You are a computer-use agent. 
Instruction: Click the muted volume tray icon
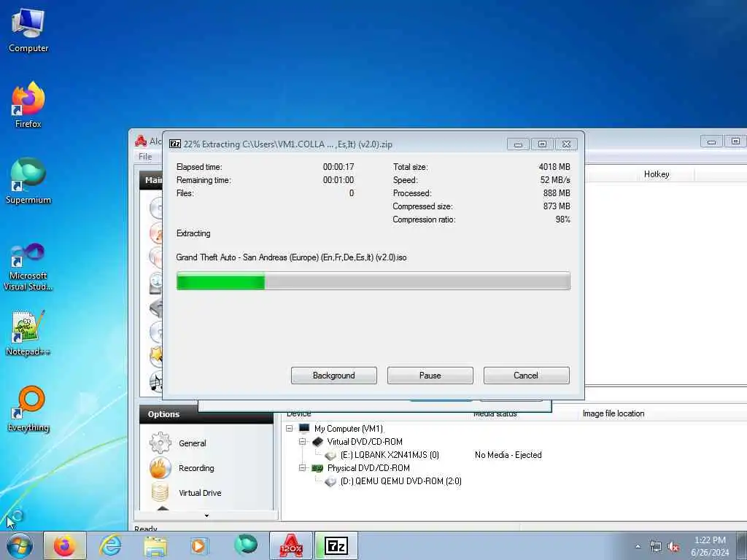[x=673, y=547]
